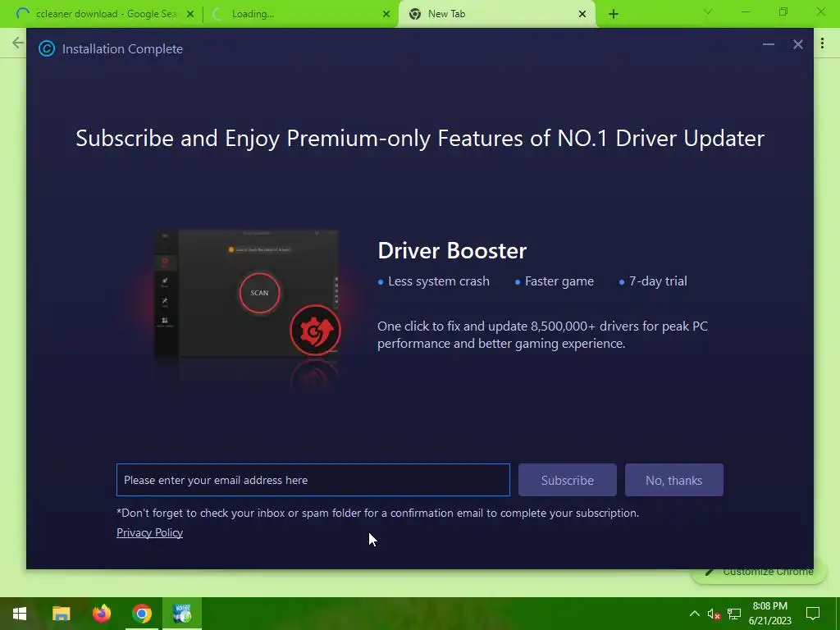Screen dimensions: 840x630
Task: Click the IObit installer taskbar icon
Action: 182,614
